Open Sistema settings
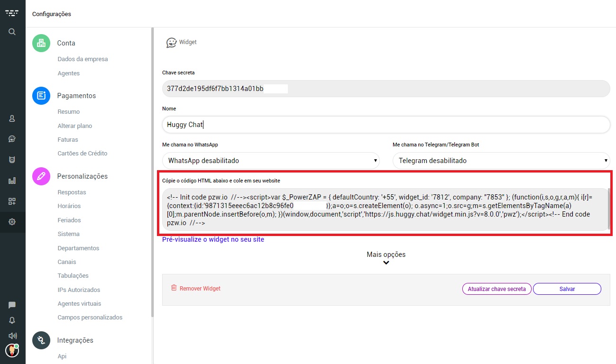The height and width of the screenshot is (364, 616). [x=68, y=234]
